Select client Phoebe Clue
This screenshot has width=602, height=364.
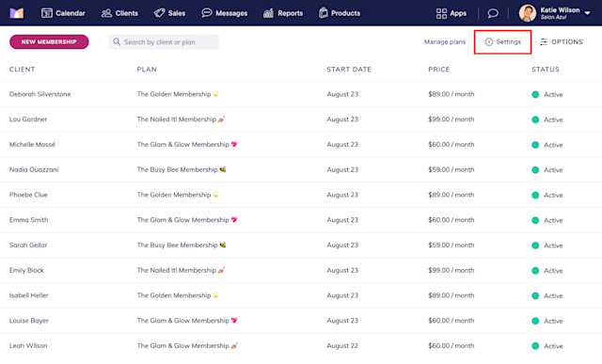click(28, 195)
